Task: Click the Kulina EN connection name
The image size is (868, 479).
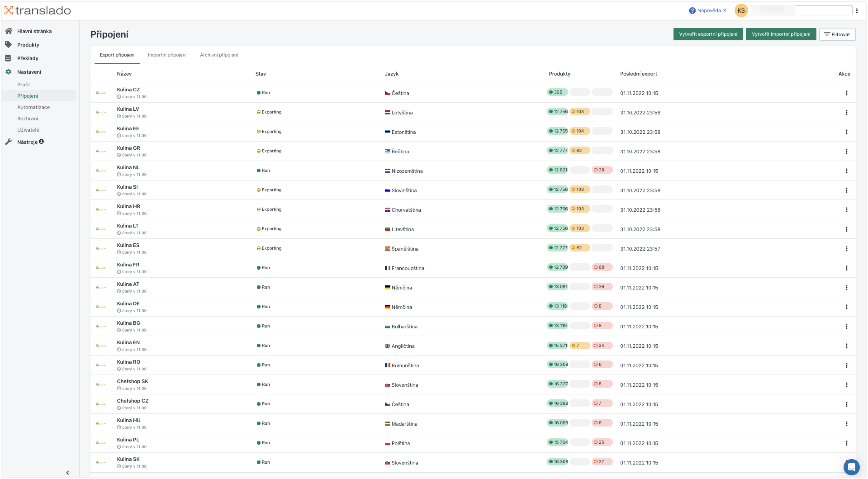Action: pyautogui.click(x=128, y=343)
